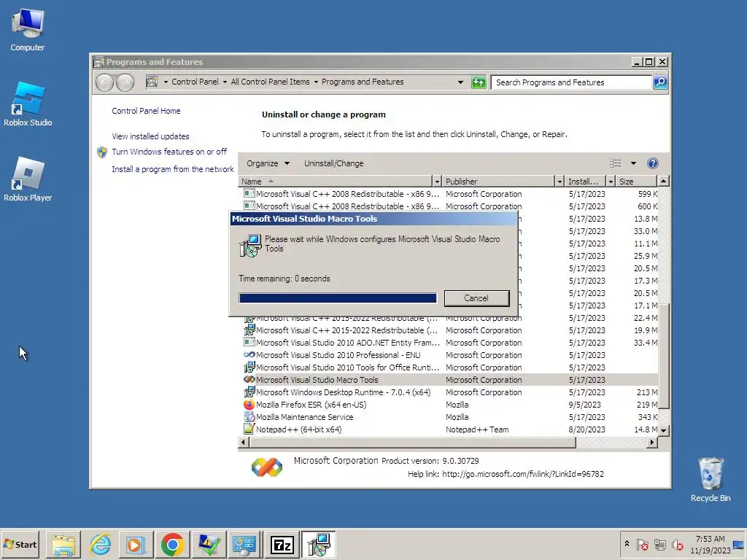Click Uninstall/Change in the toolbar
Screen dimensions: 747x560
333,163
